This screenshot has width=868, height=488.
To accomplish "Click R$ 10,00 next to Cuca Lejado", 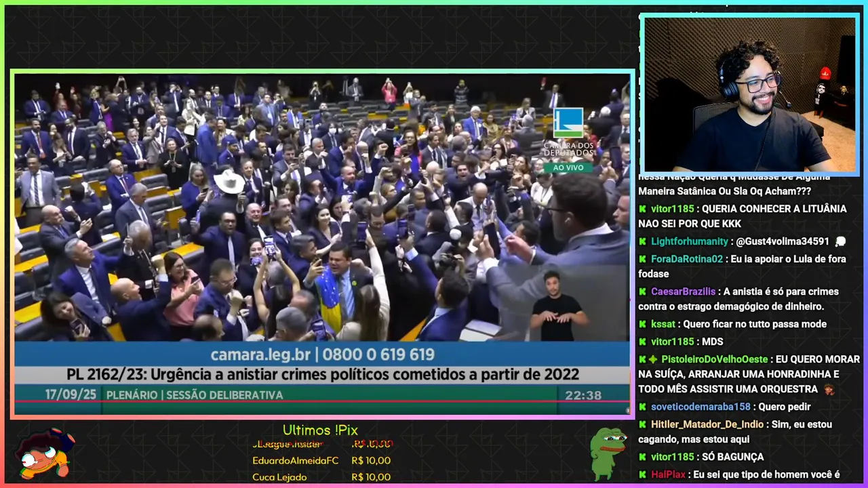I will pos(371,477).
